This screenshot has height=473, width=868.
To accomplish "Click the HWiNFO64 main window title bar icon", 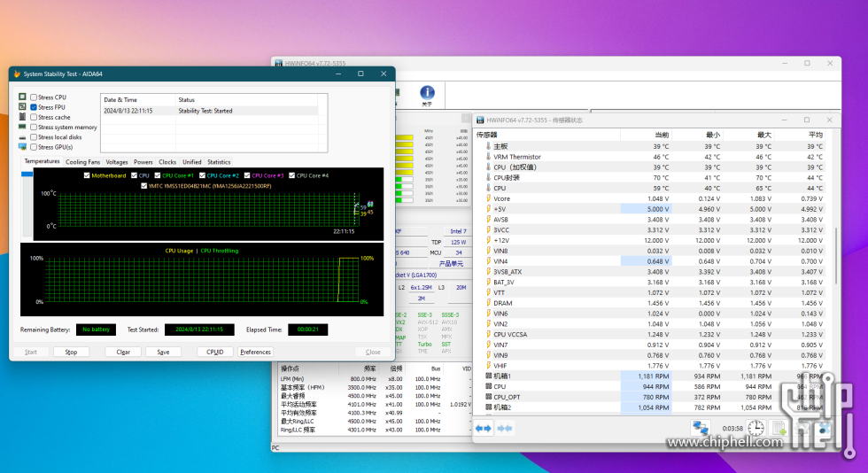I will [x=279, y=63].
